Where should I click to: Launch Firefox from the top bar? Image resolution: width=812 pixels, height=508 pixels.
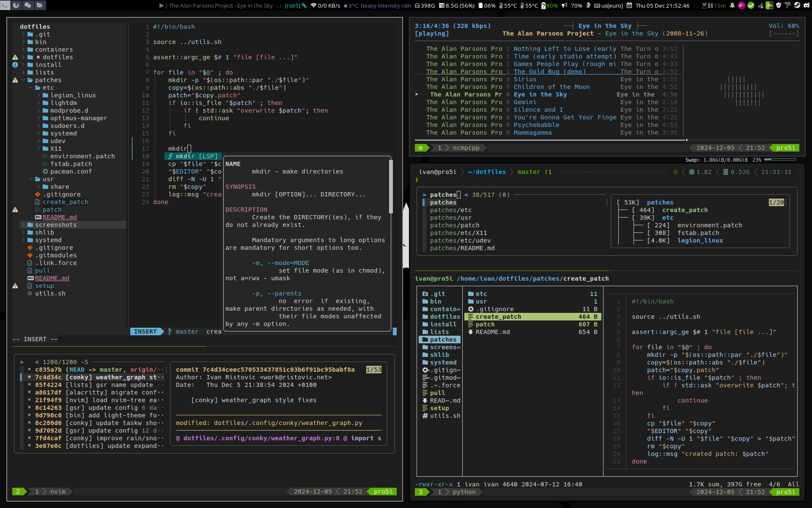click(16, 5)
